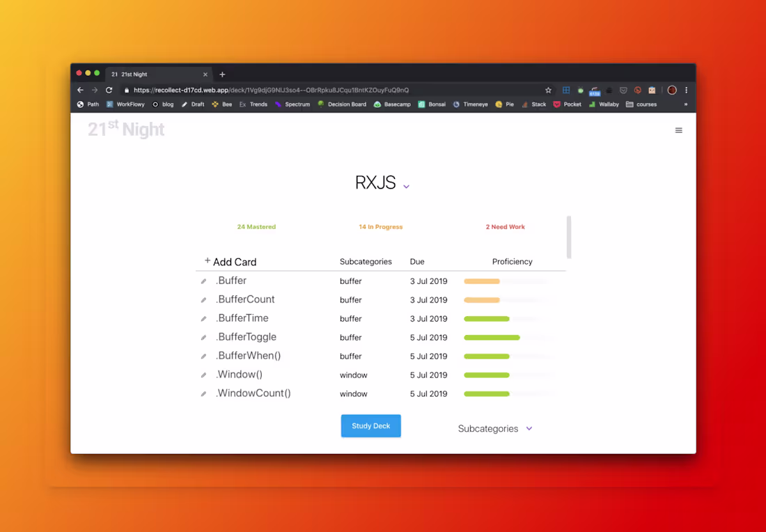The height and width of the screenshot is (532, 766).
Task: Show hidden bookmarks with the » overflow
Action: click(685, 104)
